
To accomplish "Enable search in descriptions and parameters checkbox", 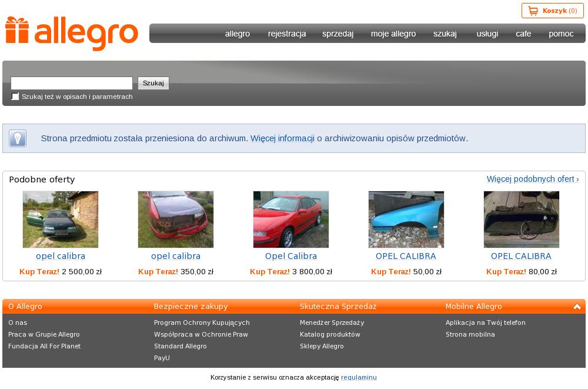I will (15, 97).
